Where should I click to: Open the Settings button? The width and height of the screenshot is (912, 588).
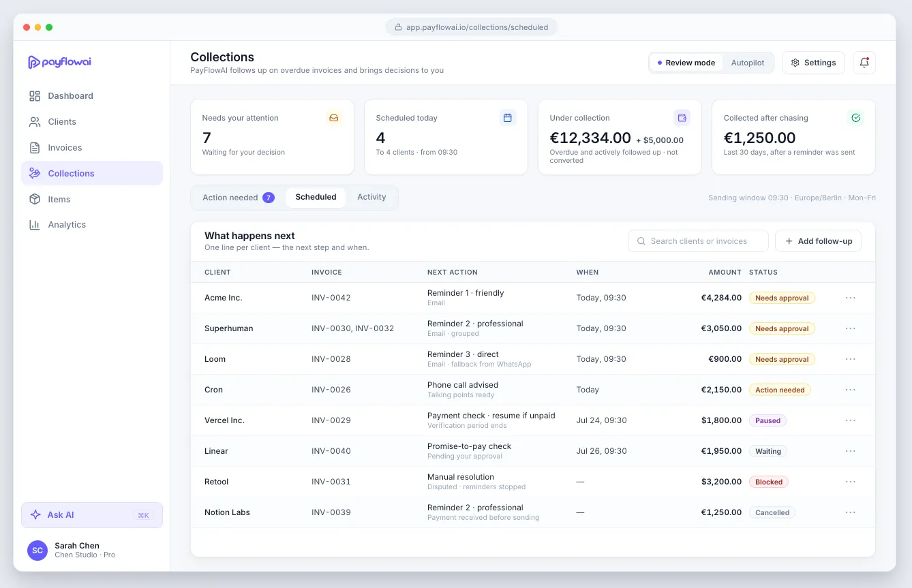pos(813,63)
